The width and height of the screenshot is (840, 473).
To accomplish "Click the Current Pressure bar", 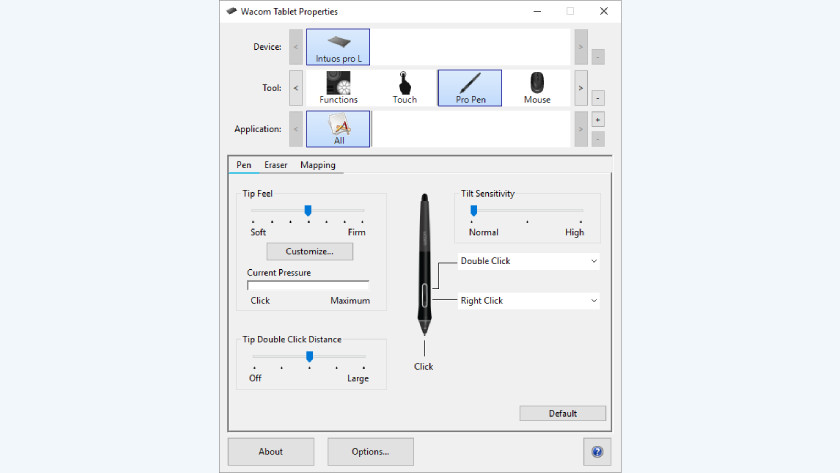I will [x=308, y=285].
